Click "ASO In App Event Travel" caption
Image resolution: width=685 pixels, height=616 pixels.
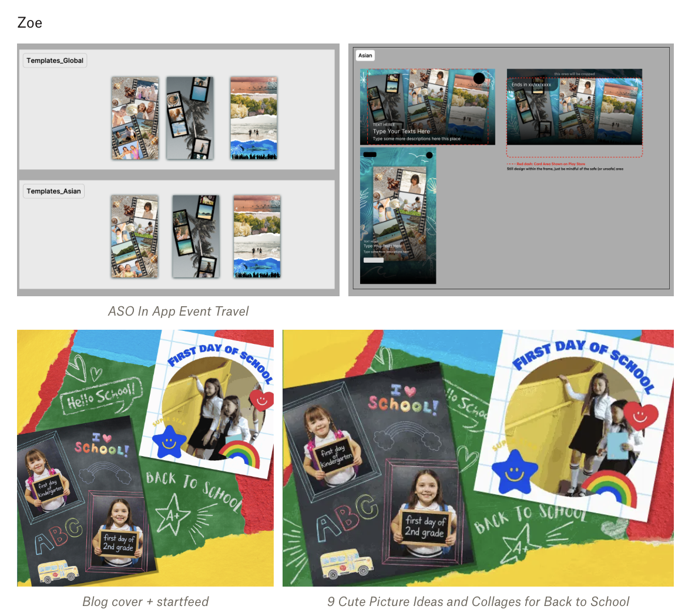click(x=178, y=312)
